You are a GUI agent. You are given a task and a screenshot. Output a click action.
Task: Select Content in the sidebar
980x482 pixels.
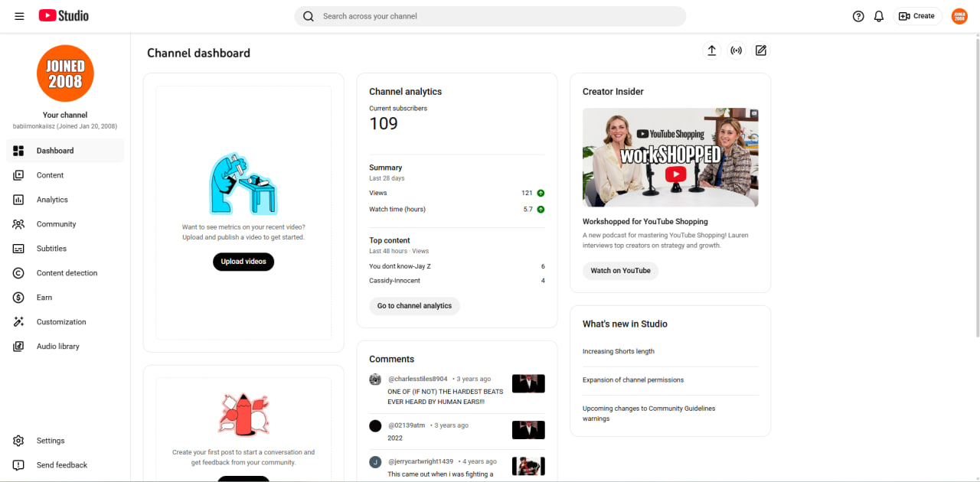[x=65, y=175]
